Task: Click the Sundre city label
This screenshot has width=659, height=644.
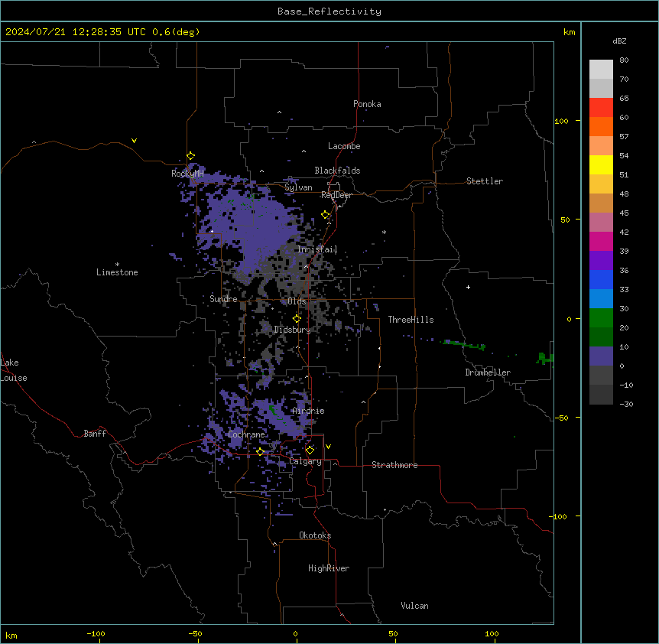Action: click(223, 299)
